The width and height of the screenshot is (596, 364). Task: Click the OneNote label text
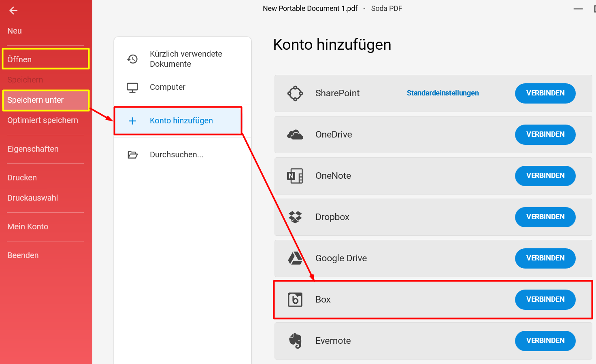click(x=333, y=176)
